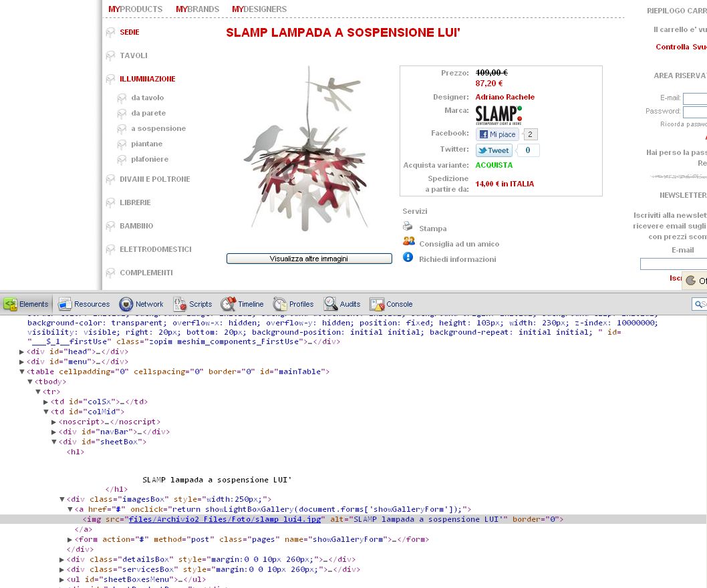Image resolution: width=707 pixels, height=588 pixels.
Task: Expand the div id="navBar" node
Action: 53,432
